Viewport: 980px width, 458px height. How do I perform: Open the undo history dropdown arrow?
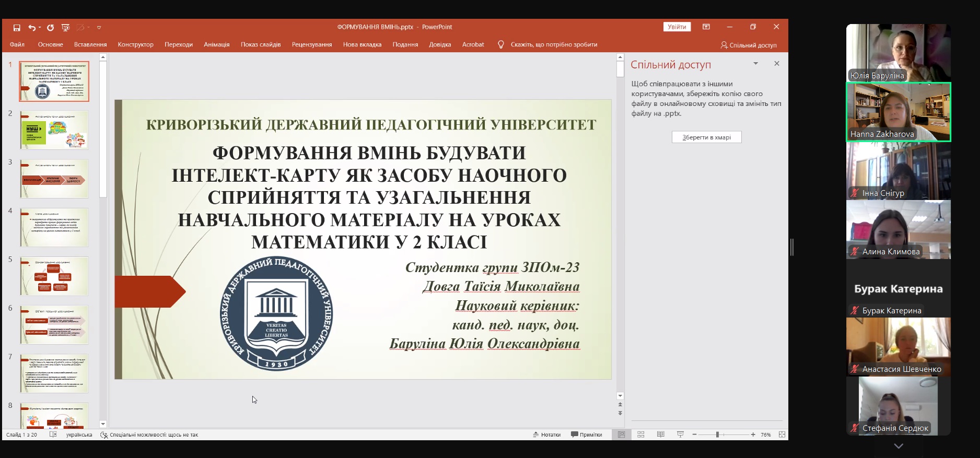click(40, 28)
